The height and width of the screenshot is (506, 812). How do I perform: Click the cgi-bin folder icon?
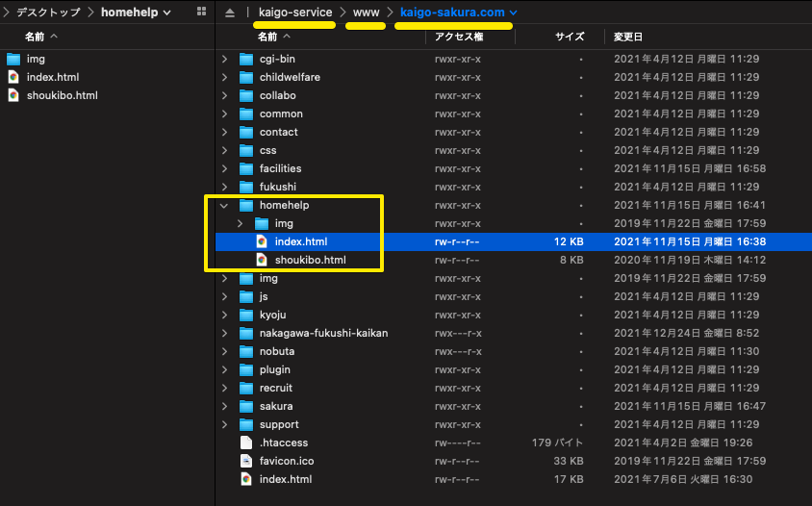246,59
